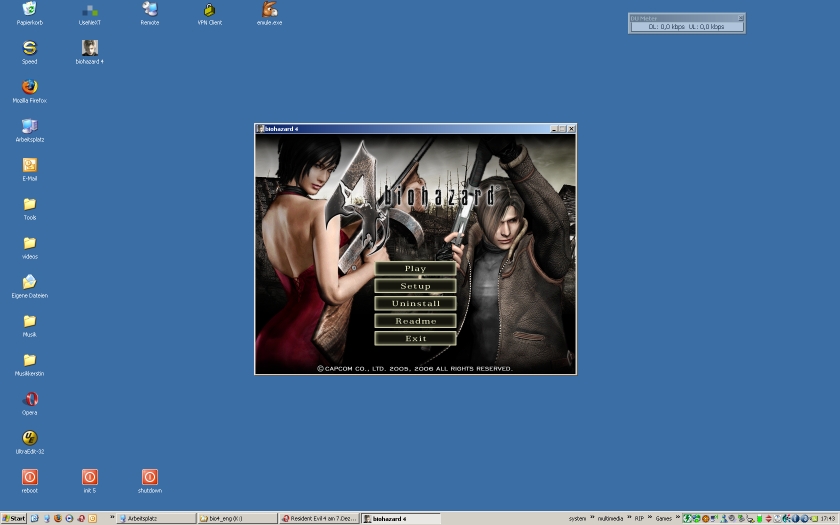Select the Tools folder on desktop
This screenshot has width=840, height=525.
click(x=29, y=209)
